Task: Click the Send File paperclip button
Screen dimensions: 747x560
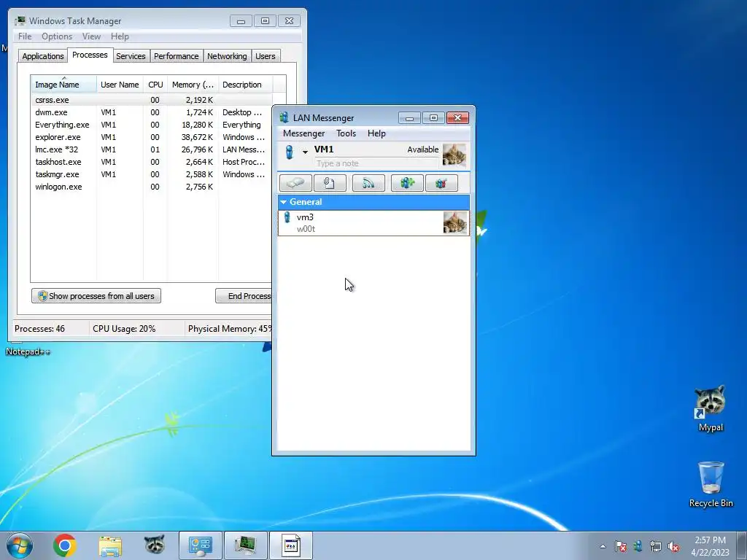Action: click(330, 183)
